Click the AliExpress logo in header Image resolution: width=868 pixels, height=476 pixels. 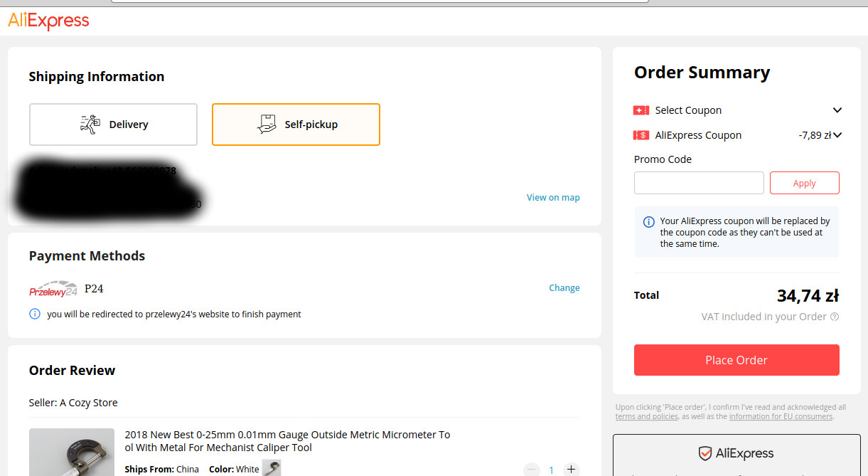pos(48,21)
